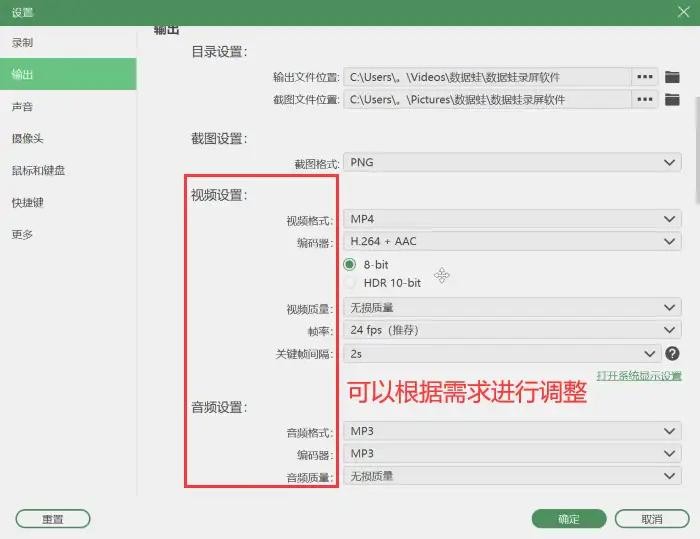Click folder icon for output file location
The image size is (700, 539).
point(672,76)
